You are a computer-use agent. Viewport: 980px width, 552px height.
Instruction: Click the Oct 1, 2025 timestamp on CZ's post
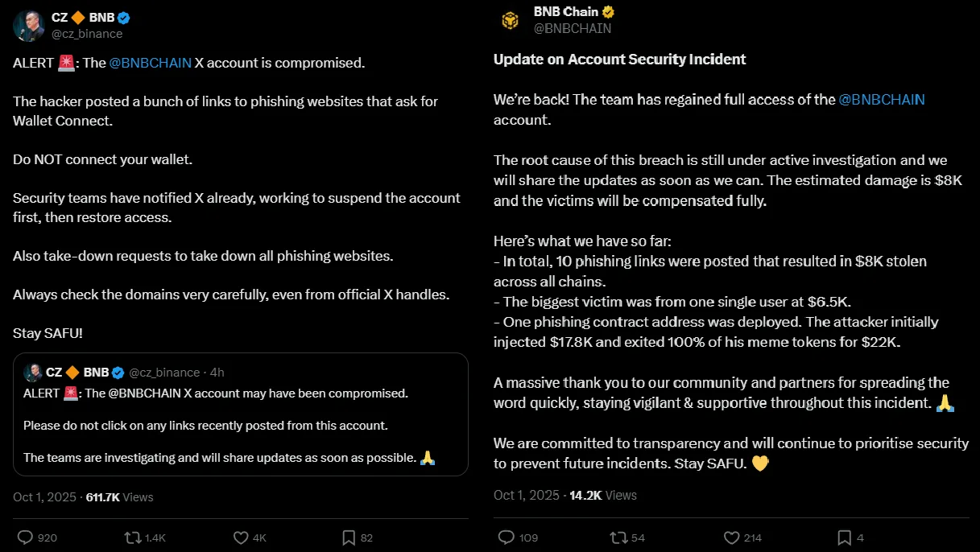[x=45, y=497]
